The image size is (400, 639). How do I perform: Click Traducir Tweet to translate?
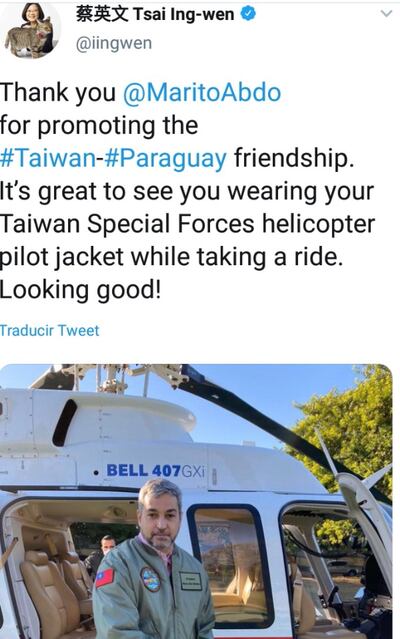[49, 330]
